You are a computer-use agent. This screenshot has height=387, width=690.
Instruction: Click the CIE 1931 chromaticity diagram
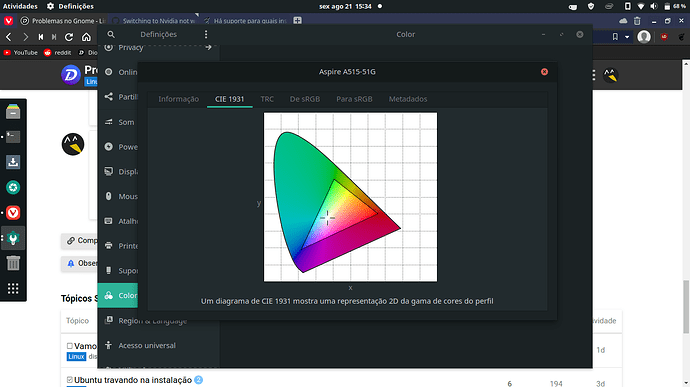(x=350, y=197)
